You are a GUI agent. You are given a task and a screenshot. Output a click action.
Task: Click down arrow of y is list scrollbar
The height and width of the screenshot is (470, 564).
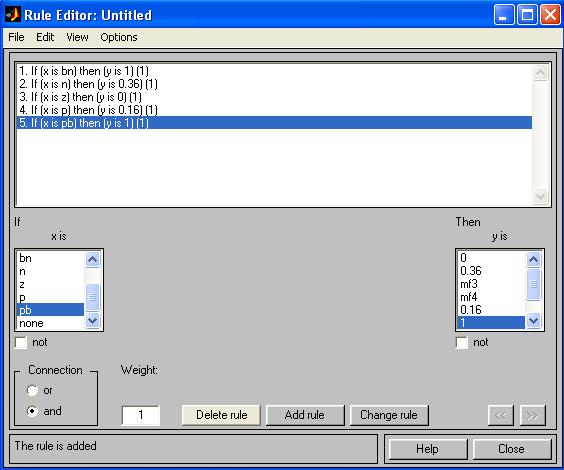pyautogui.click(x=533, y=320)
